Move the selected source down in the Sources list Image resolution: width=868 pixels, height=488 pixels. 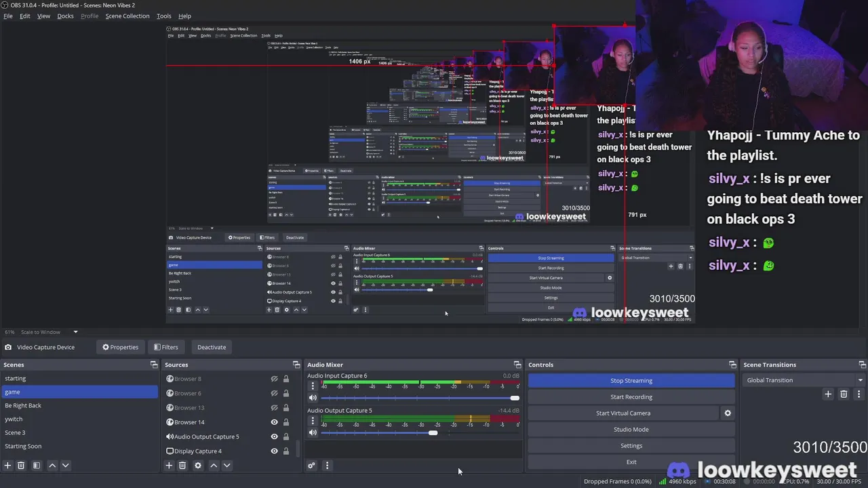(x=226, y=466)
